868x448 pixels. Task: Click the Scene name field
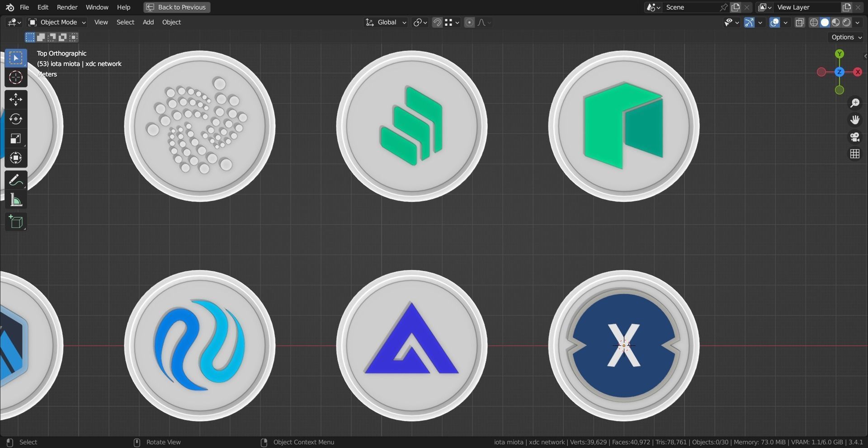(x=691, y=7)
